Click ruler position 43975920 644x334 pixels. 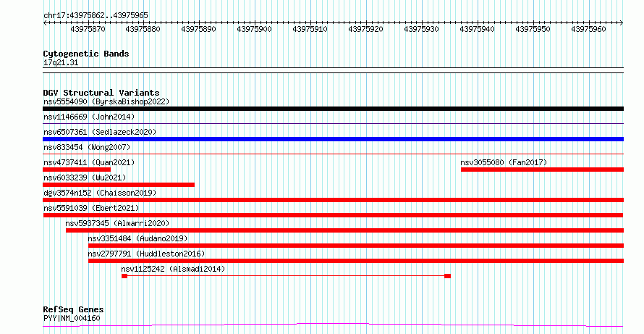tap(365, 29)
